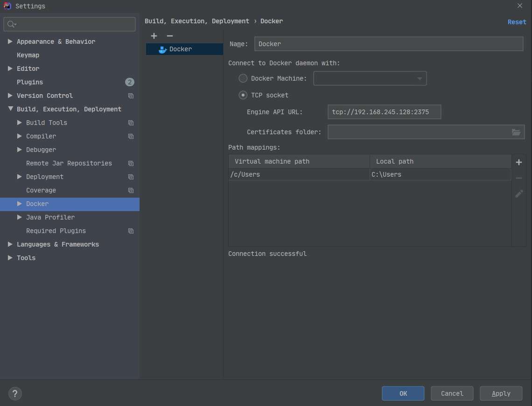The width and height of the screenshot is (532, 406).
Task: Click the project-level icon beside Version Control
Action: 131,96
